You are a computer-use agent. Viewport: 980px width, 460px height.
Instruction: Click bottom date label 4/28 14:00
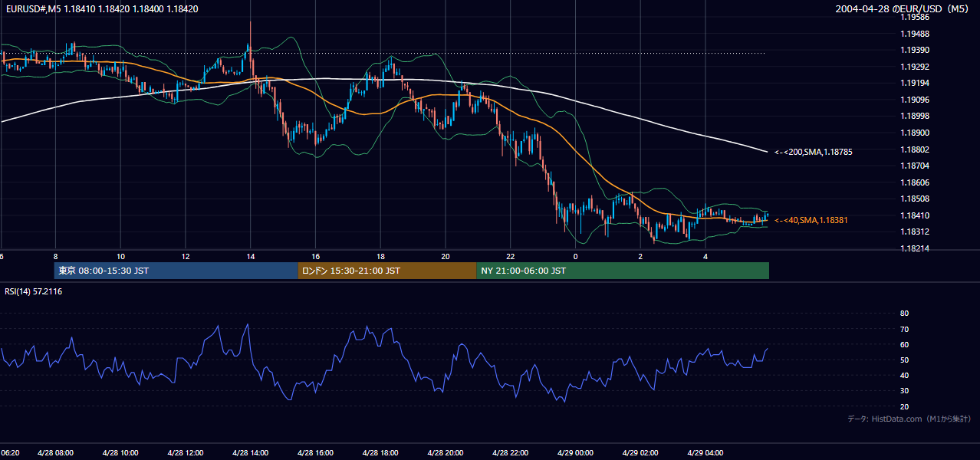coord(251,453)
